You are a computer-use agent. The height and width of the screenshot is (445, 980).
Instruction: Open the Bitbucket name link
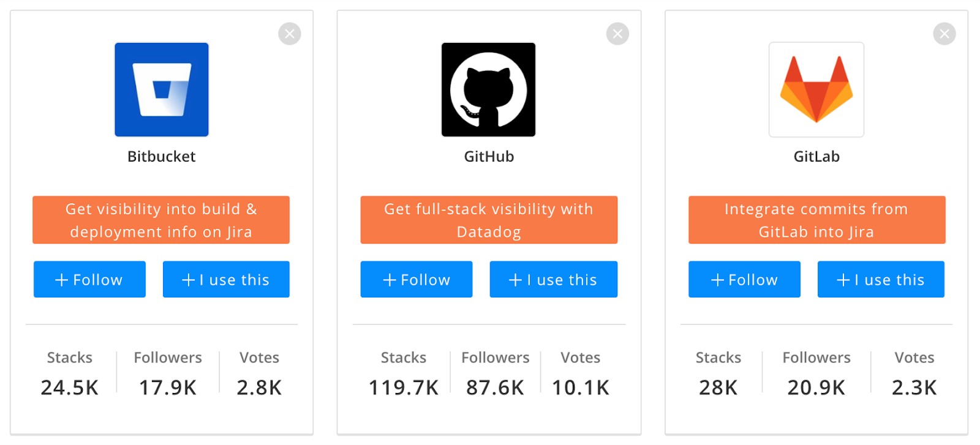click(162, 157)
